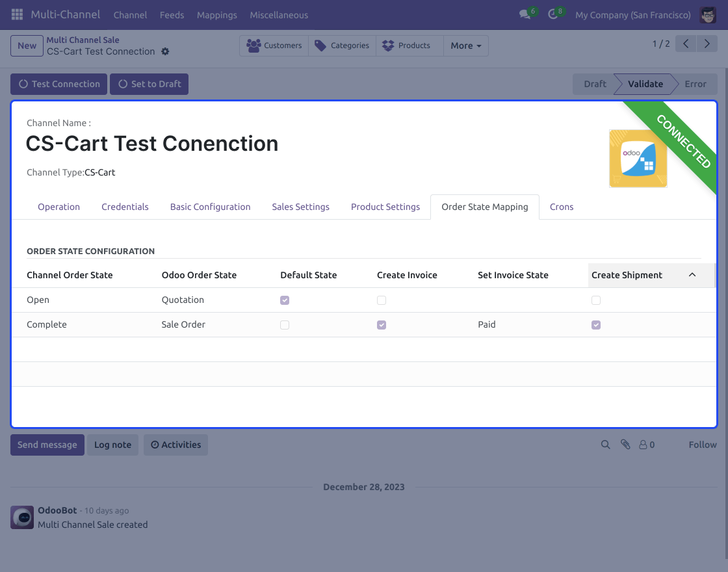The height and width of the screenshot is (572, 728).
Task: Toggle Create Shipment checkbox for Complete row
Action: tap(596, 325)
